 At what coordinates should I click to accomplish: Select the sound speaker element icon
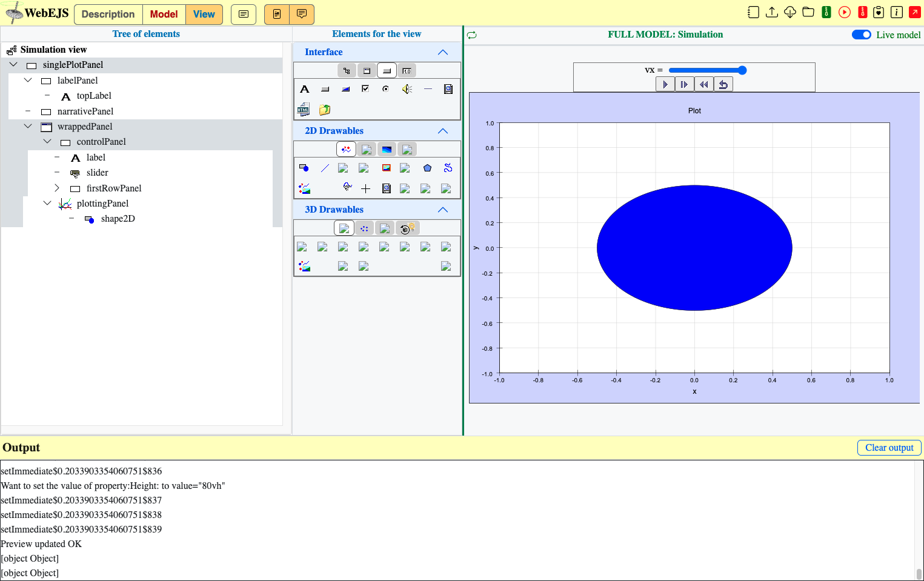click(x=407, y=89)
